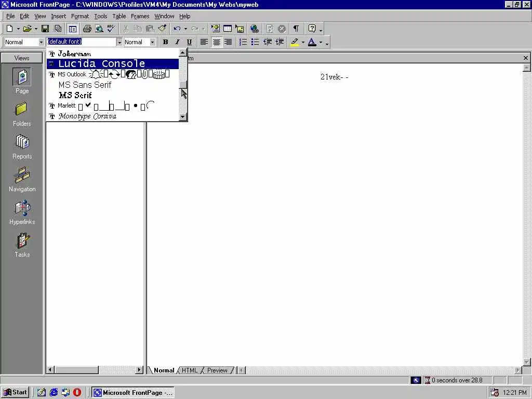Apply the Font Color swatch

[x=312, y=42]
